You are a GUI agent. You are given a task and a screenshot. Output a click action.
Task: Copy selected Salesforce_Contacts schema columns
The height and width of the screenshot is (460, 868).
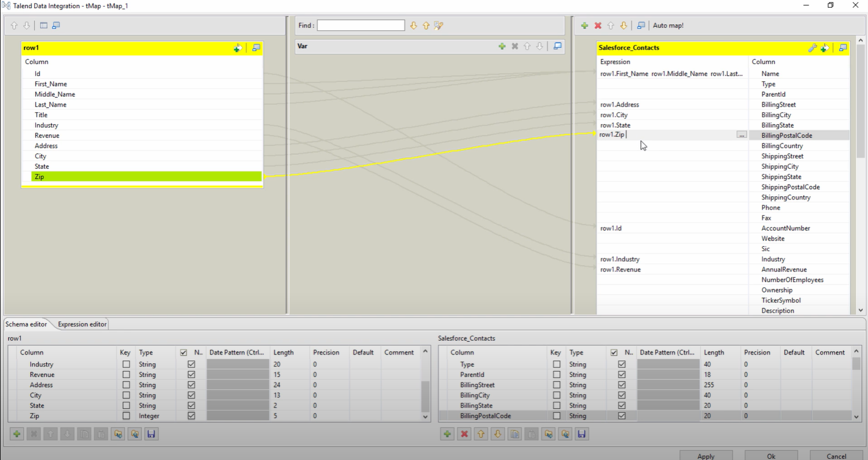515,434
